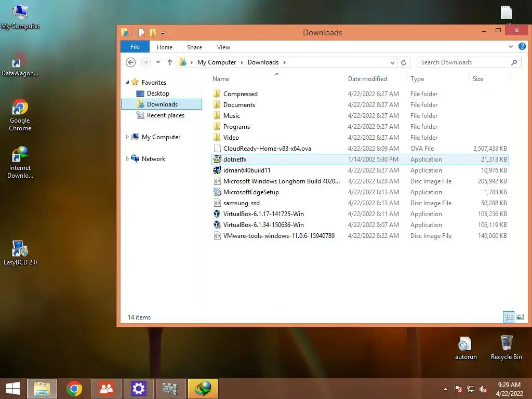Image resolution: width=532 pixels, height=399 pixels.
Task: Open the Windows Start button
Action: click(x=13, y=389)
